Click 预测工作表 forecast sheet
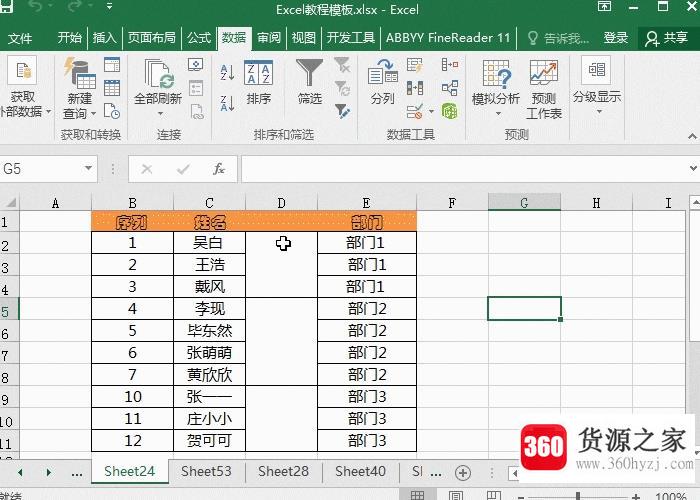Viewport: 700px width, 500px height. (543, 89)
